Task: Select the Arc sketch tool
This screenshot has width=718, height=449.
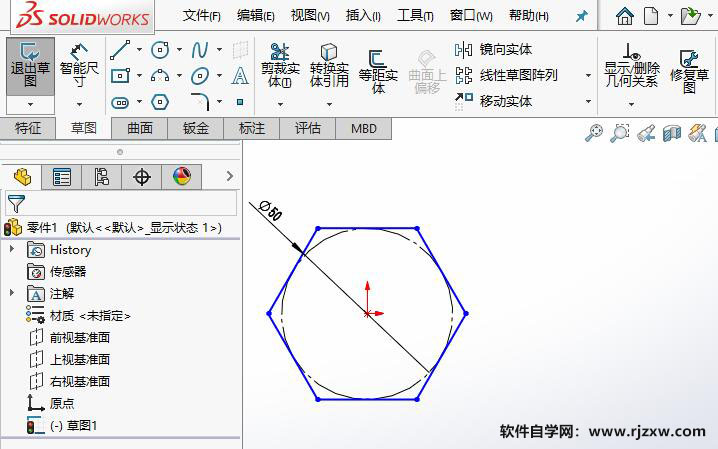Action: (x=160, y=76)
